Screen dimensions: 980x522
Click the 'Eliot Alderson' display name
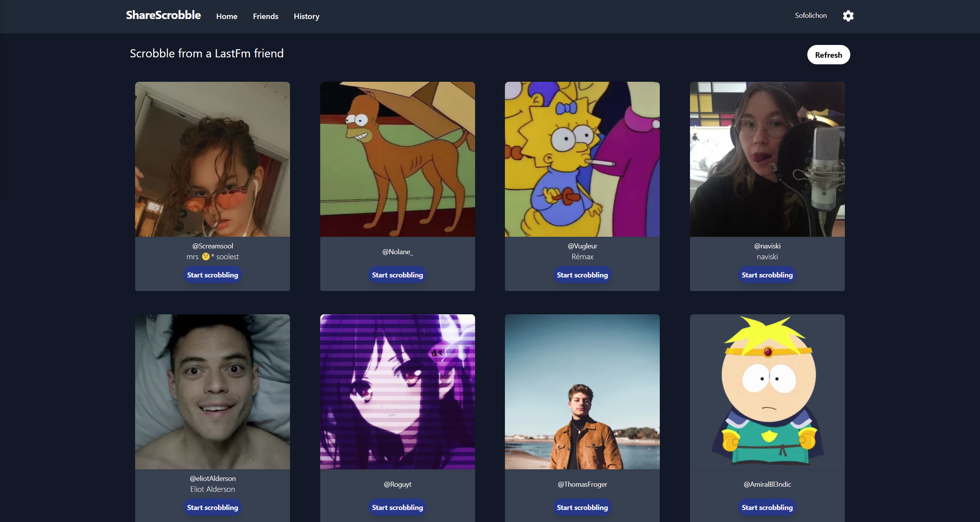click(x=213, y=489)
